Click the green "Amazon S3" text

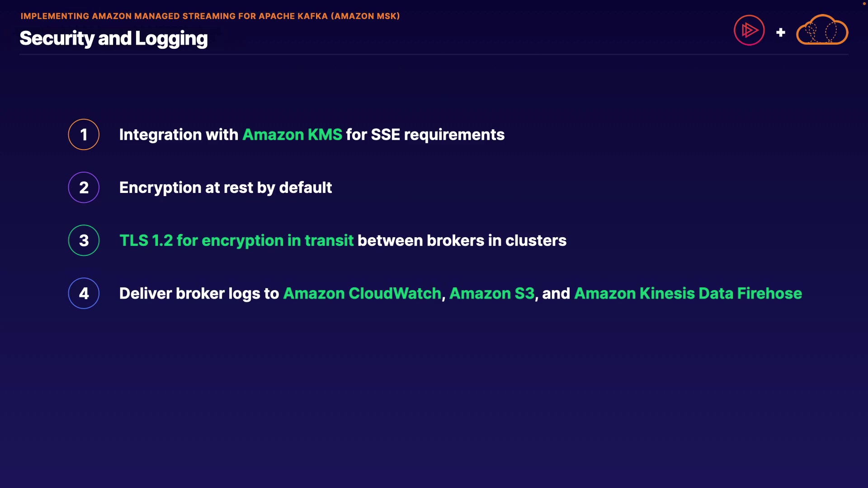click(x=491, y=293)
